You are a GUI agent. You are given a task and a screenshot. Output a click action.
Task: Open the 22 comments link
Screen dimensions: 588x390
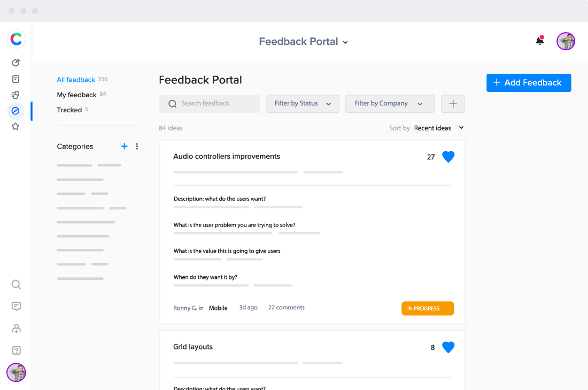click(x=286, y=308)
